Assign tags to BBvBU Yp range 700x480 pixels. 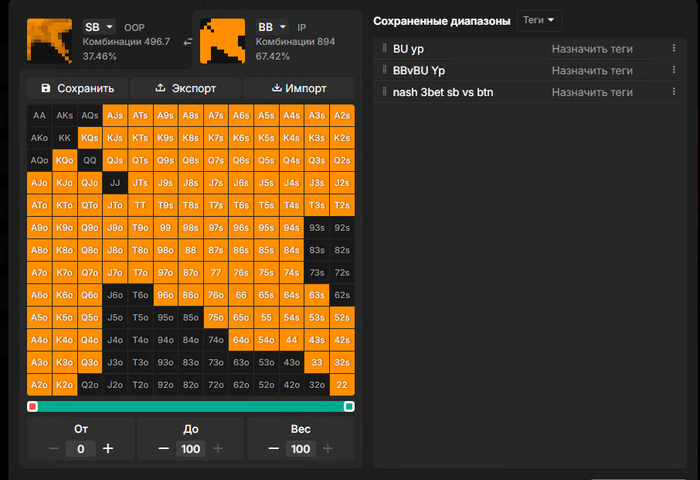pos(592,71)
